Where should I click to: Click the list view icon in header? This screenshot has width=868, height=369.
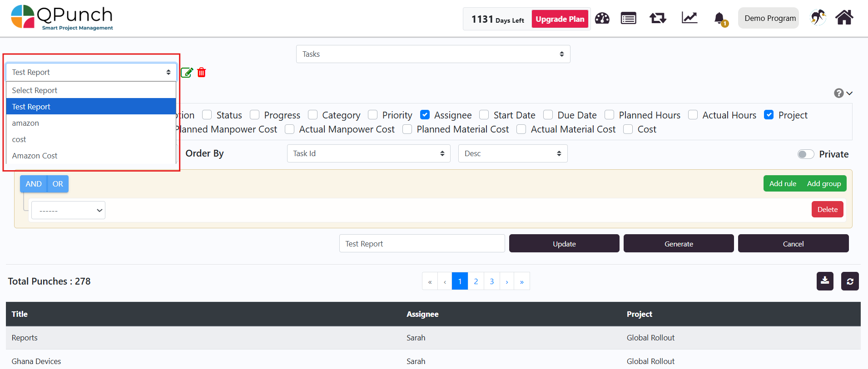point(628,19)
